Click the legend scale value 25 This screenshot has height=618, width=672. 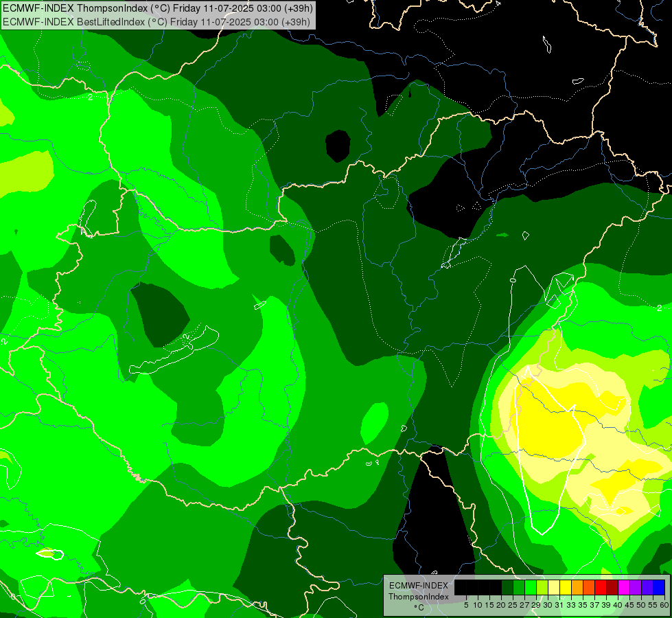513,605
